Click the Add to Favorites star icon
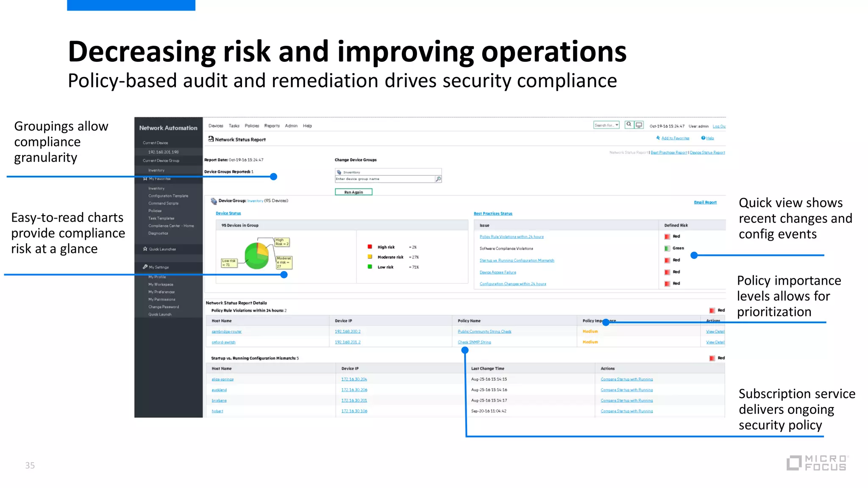868x488 pixels. (x=658, y=138)
